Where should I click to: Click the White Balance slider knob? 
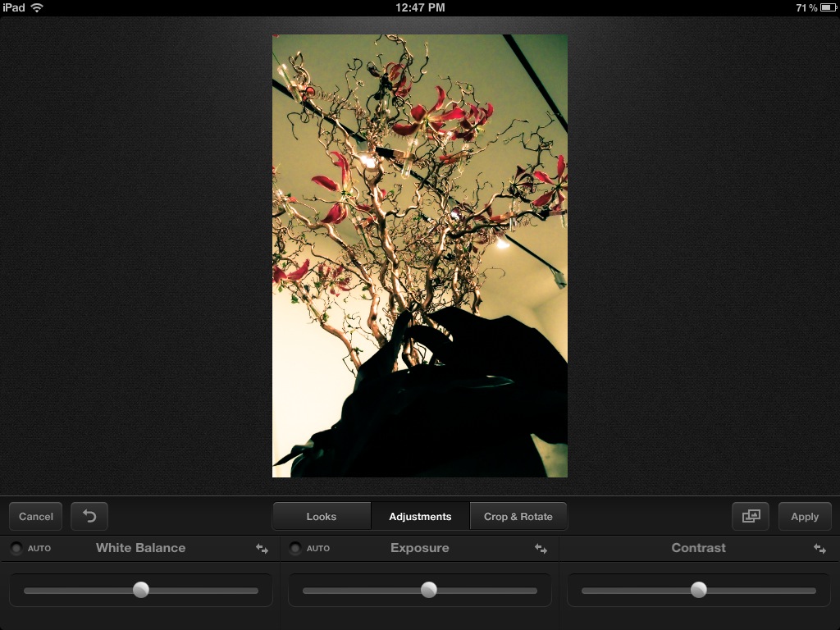(141, 590)
